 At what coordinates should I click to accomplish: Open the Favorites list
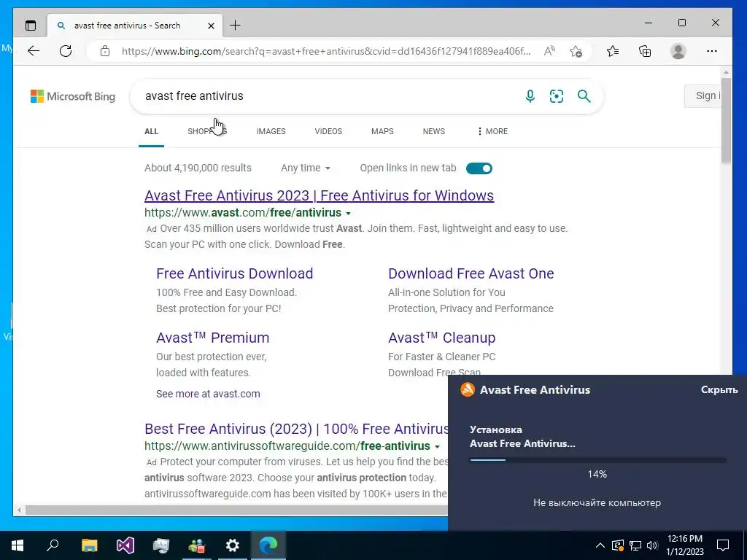coord(613,51)
